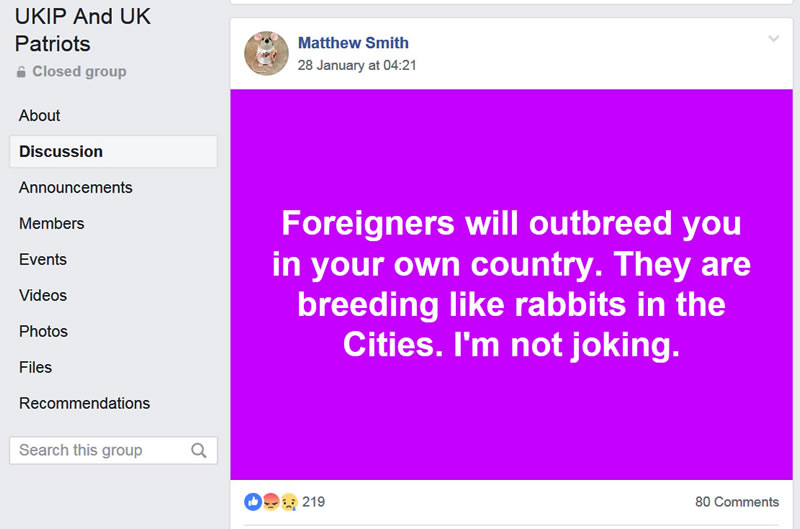View group Events

43,259
